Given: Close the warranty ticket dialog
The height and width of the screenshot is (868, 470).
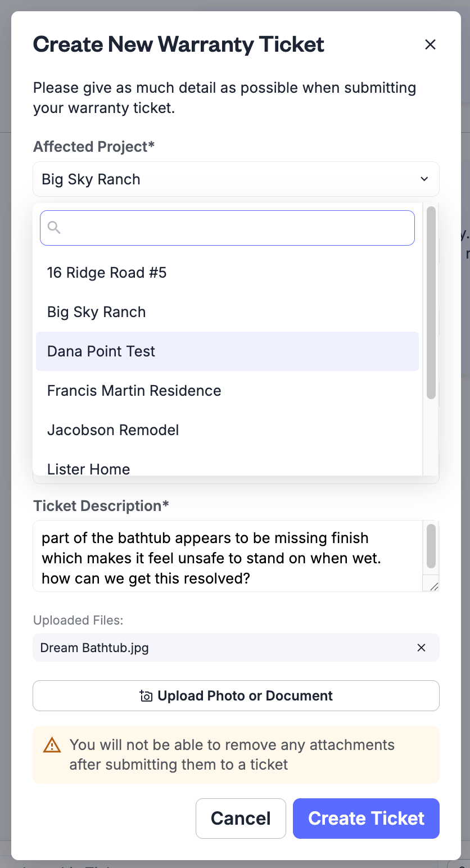Looking at the screenshot, I should tap(430, 44).
